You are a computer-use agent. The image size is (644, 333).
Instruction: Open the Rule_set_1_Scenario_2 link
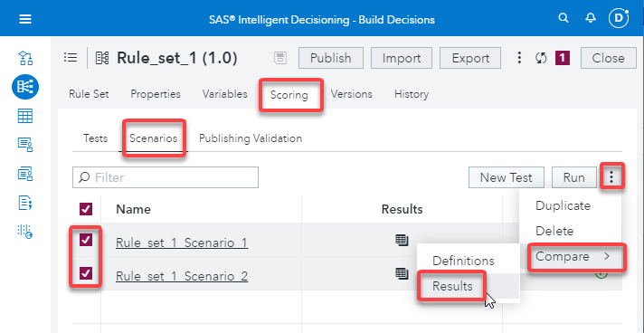(182, 276)
